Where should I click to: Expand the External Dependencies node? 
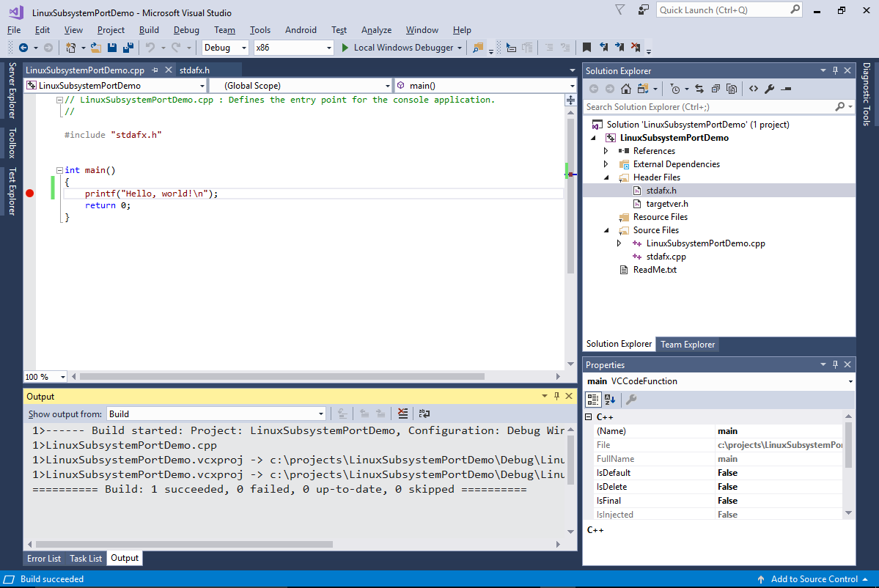(x=606, y=164)
